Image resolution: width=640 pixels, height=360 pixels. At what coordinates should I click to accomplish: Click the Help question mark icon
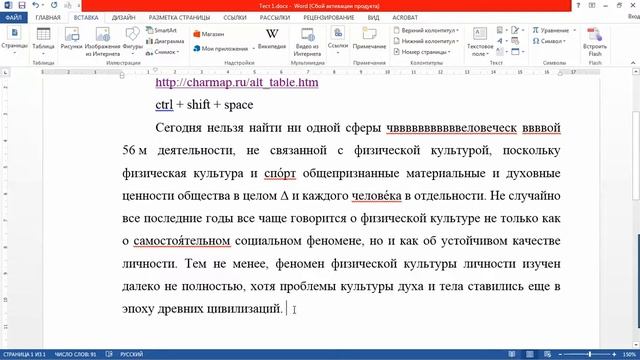pyautogui.click(x=578, y=5)
